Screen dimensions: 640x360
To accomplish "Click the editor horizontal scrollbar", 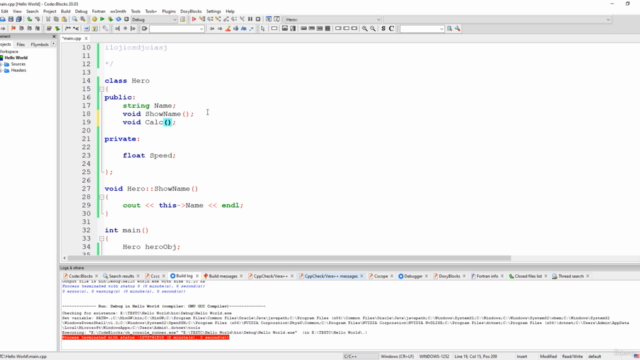I will coord(289,258).
